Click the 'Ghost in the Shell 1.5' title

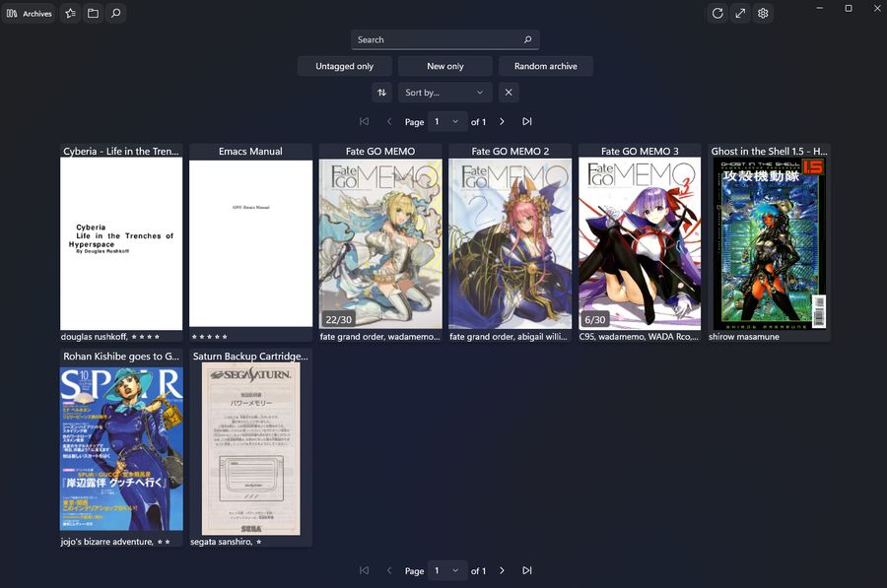(x=769, y=151)
